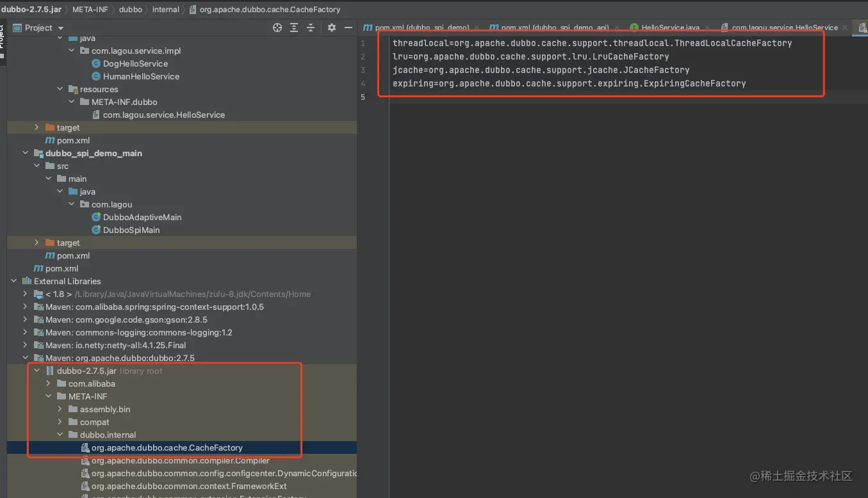Screen dimensions: 868x498
Task: Expand the compat folder arrow
Action: click(60, 422)
